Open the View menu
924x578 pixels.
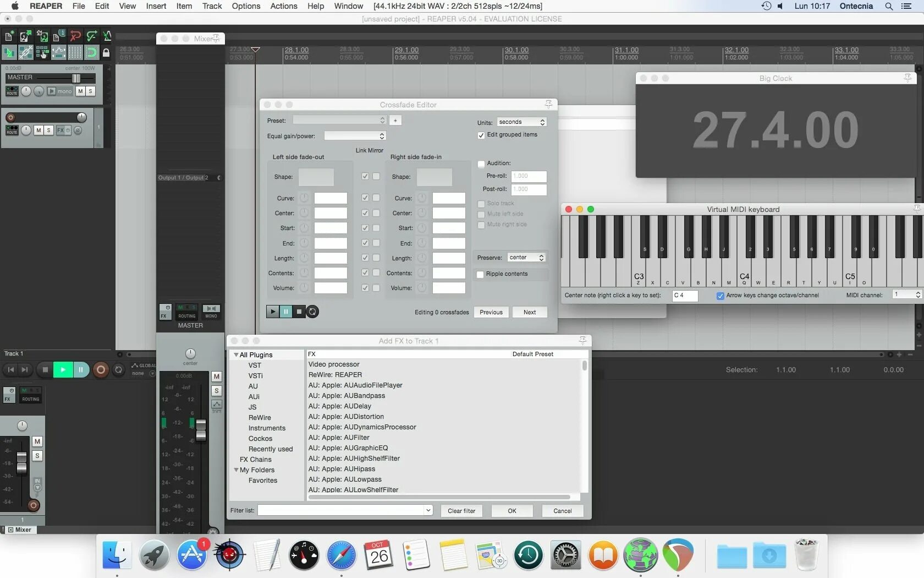(127, 6)
